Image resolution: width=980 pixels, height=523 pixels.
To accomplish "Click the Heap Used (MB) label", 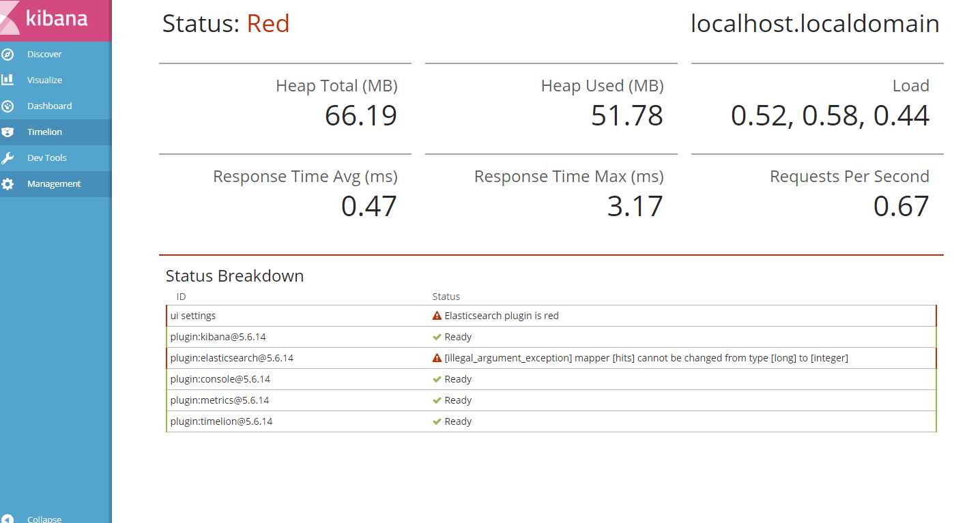I will pos(603,86).
